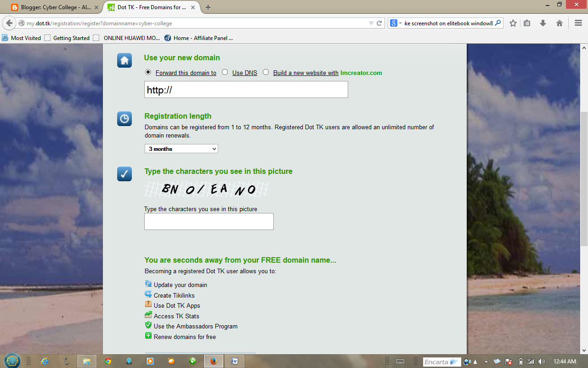
Task: Open the Getting Started bookmark
Action: [x=67, y=38]
